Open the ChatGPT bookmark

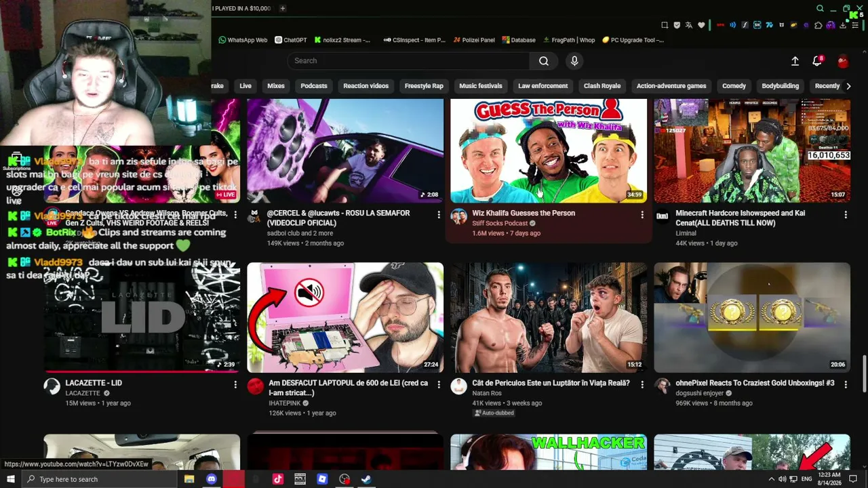click(x=291, y=40)
